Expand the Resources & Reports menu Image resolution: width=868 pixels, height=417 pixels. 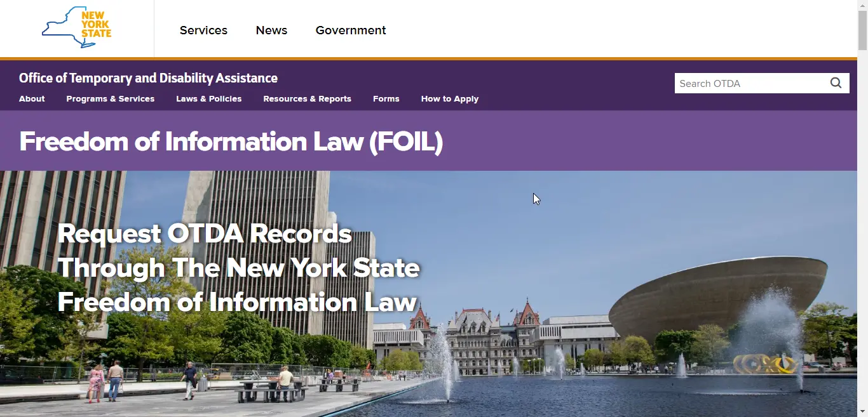pyautogui.click(x=307, y=99)
